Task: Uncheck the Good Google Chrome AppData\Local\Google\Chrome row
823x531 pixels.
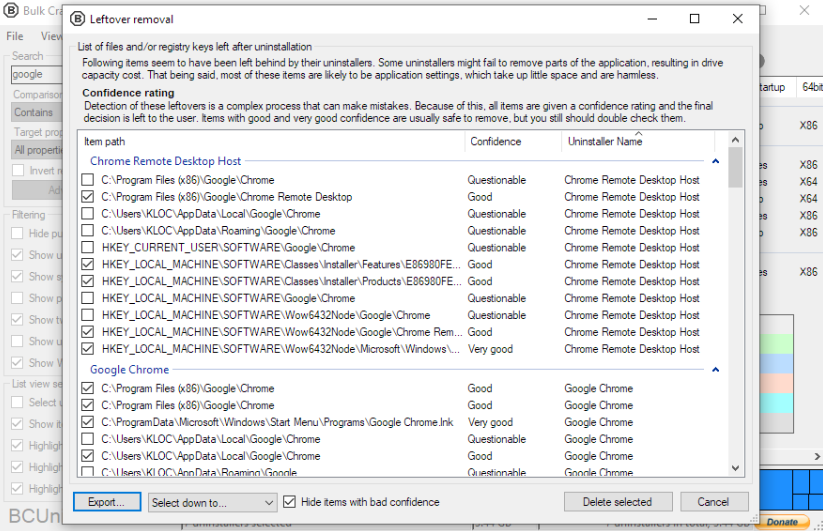Action: click(x=88, y=455)
